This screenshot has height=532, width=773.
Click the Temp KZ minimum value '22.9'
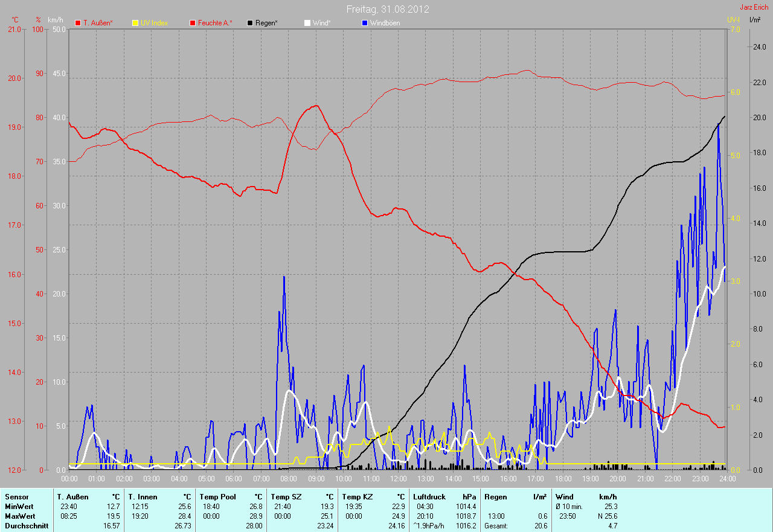[x=399, y=507]
